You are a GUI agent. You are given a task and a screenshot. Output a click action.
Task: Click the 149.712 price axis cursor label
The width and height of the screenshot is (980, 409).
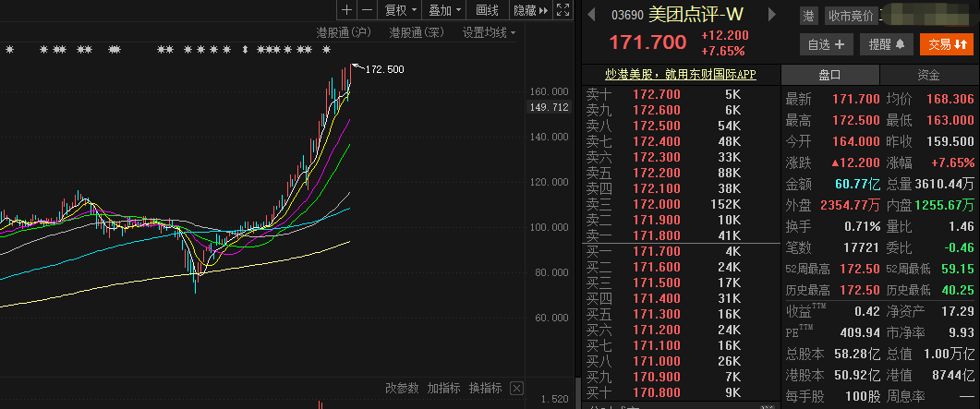[549, 107]
